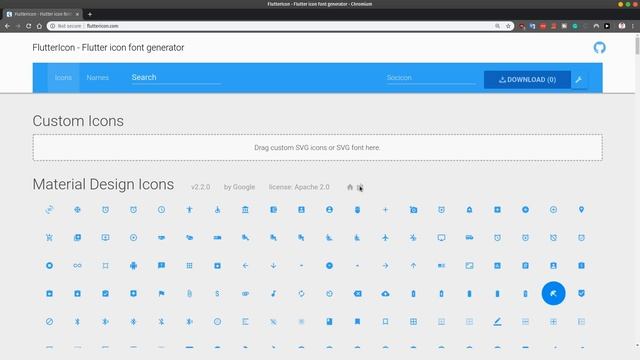Viewport: 640px width, 360px height.
Task: Select the right arrow forward icon
Action: (385, 266)
